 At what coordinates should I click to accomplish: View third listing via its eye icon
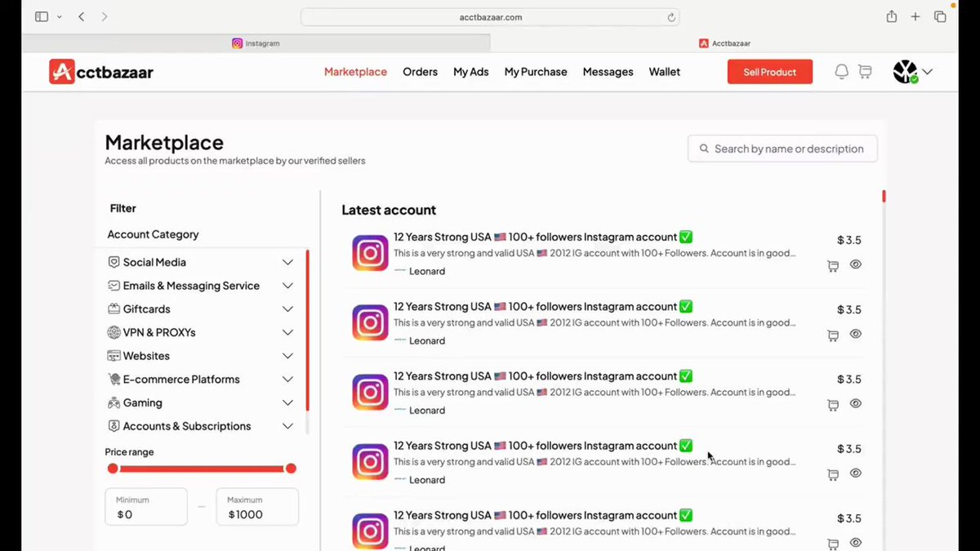(x=856, y=403)
